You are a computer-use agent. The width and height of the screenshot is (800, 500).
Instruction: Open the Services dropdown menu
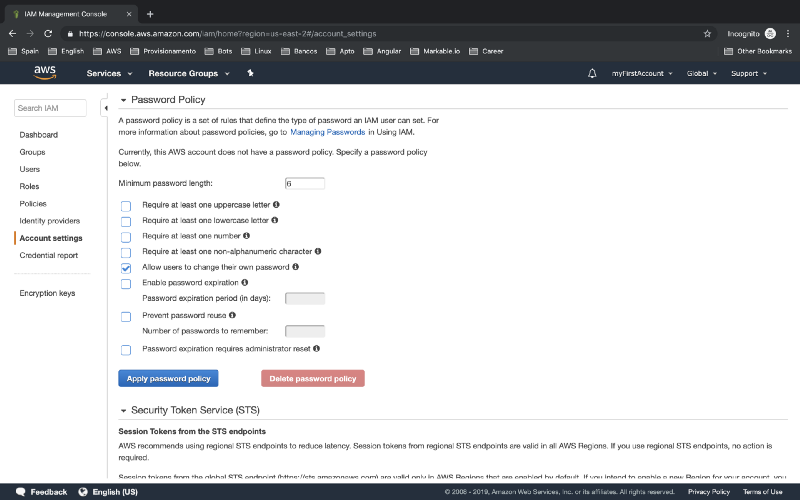[109, 73]
